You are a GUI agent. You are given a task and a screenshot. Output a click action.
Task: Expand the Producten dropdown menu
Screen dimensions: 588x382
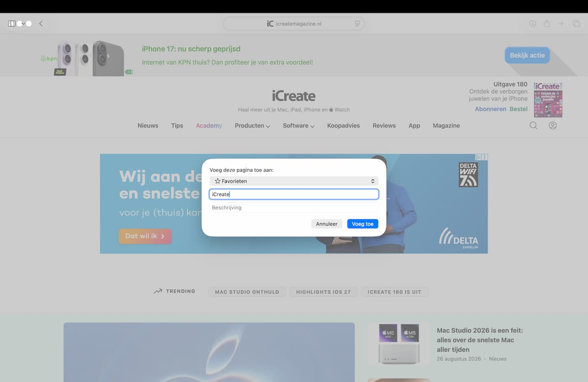252,125
